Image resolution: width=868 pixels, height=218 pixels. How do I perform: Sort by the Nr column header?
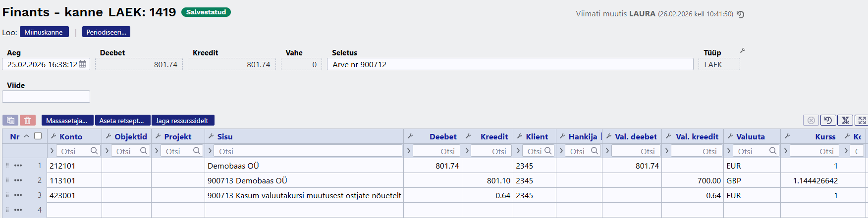pos(15,136)
